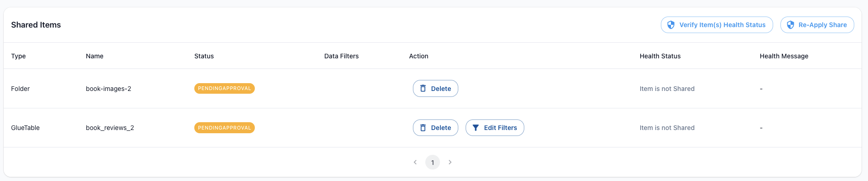Click PENDINGAPPROVAL badge for book-images-2
Screen dimensions: 868x181
(225, 88)
